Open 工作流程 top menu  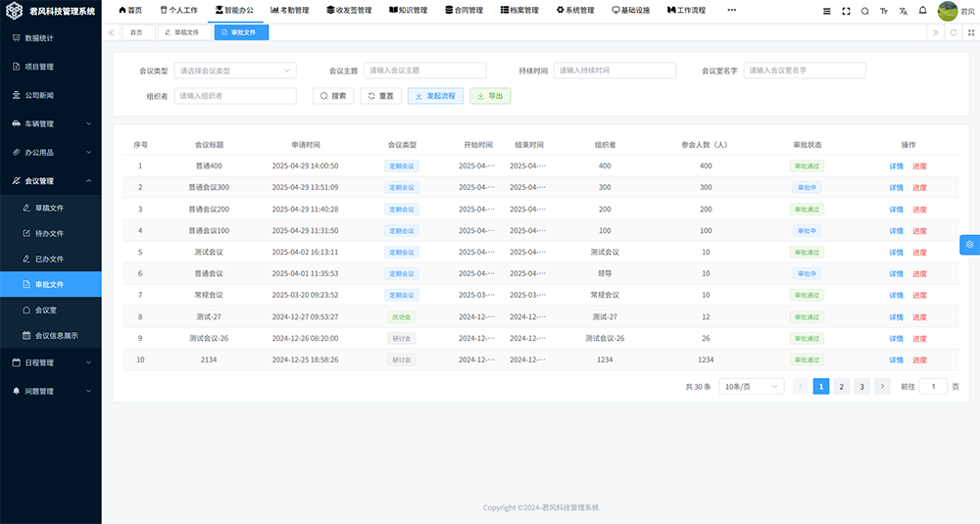(686, 10)
